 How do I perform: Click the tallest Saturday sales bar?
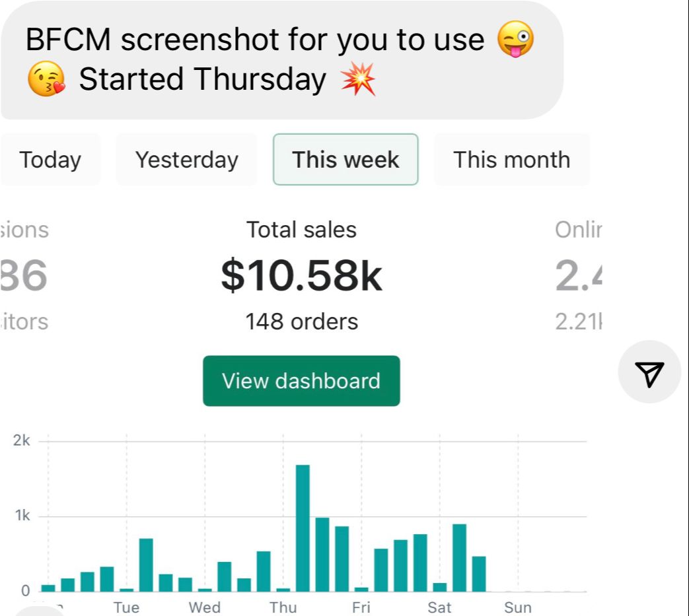click(x=459, y=557)
